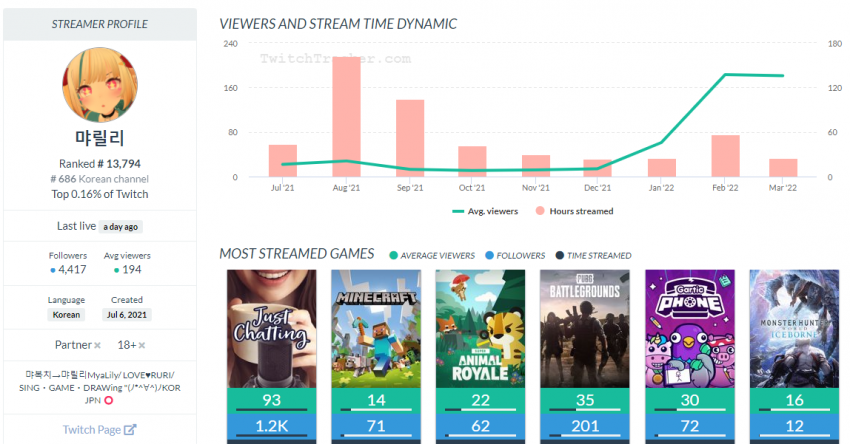The height and width of the screenshot is (444, 850).
Task: Click the '# 686 Korean channel' text
Action: coord(100,179)
